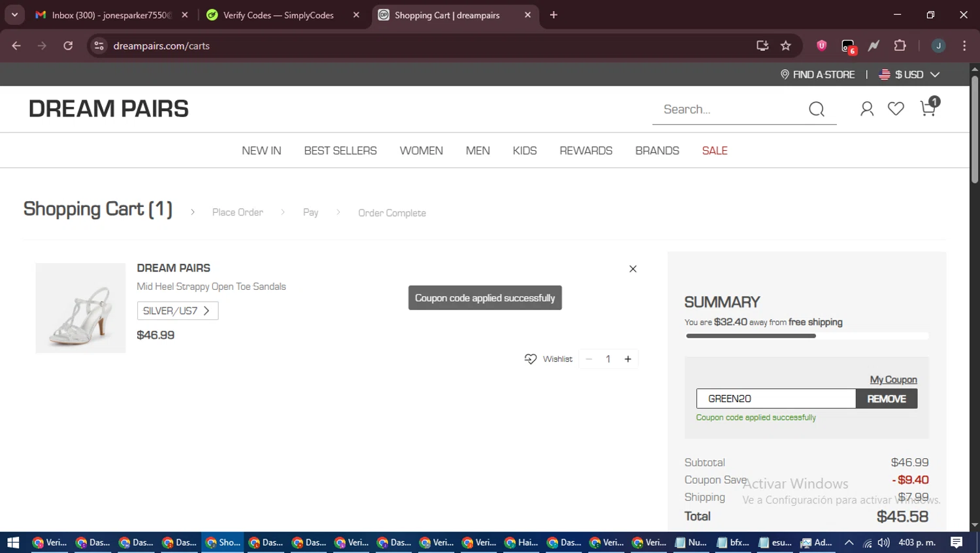Viewport: 980px width, 553px height.
Task: Click the free shipping progress bar
Action: [x=807, y=336]
